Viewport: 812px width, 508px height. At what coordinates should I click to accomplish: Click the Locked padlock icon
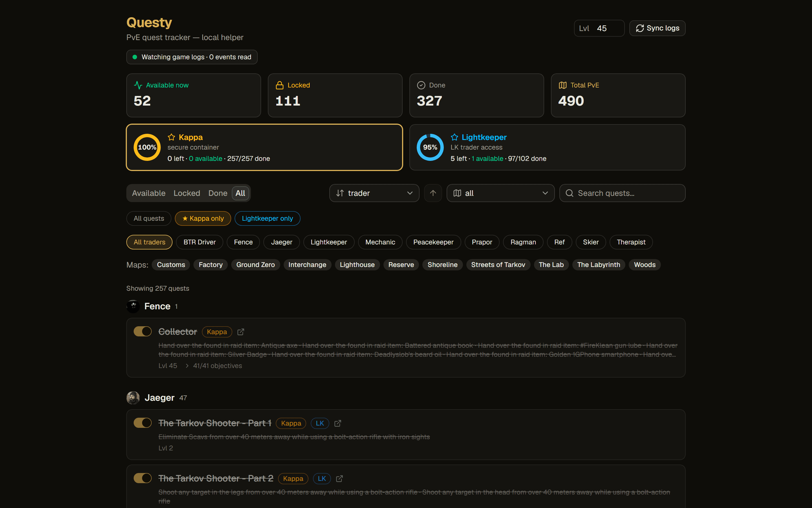279,85
